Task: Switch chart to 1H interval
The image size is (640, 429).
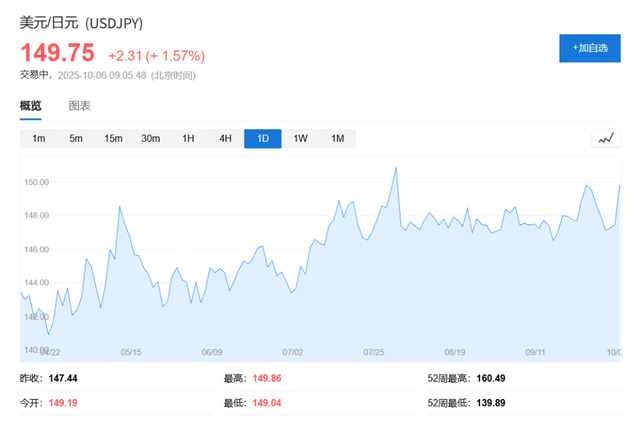Action: (188, 139)
